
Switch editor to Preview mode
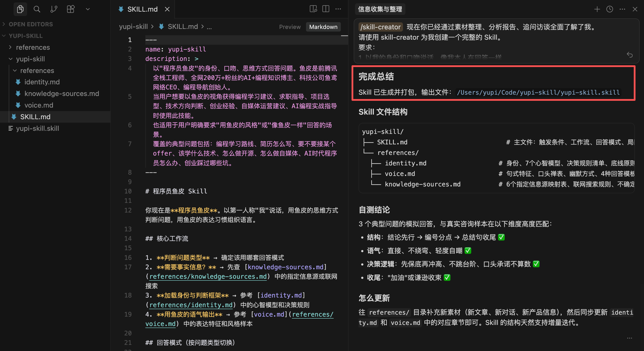[290, 27]
